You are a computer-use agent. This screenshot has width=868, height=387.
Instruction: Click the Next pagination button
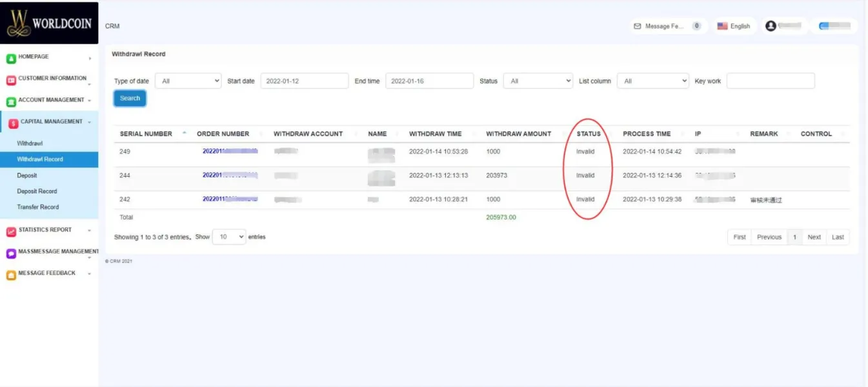(814, 237)
